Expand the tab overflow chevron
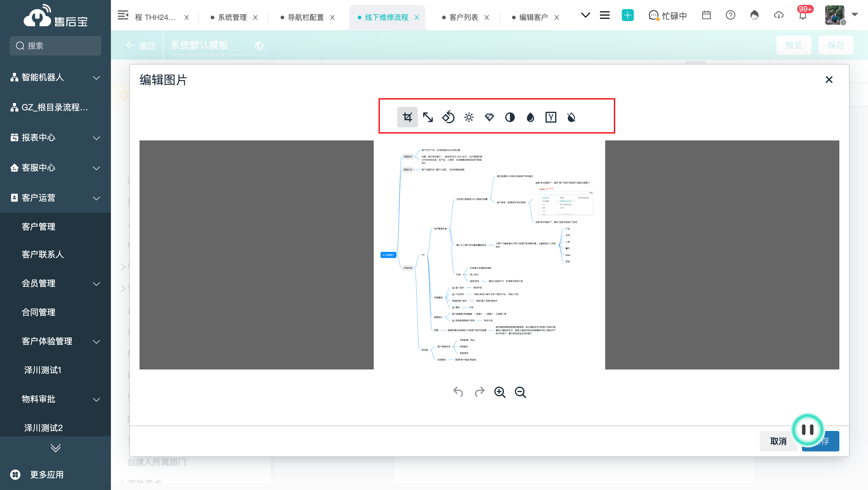Screen dimensions: 868x490 (x=585, y=15)
